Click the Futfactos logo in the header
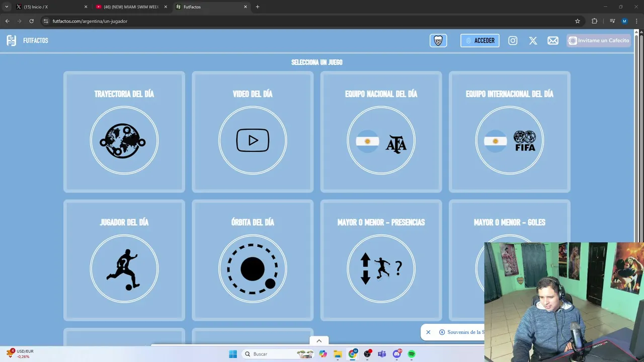644x362 pixels. (x=11, y=41)
